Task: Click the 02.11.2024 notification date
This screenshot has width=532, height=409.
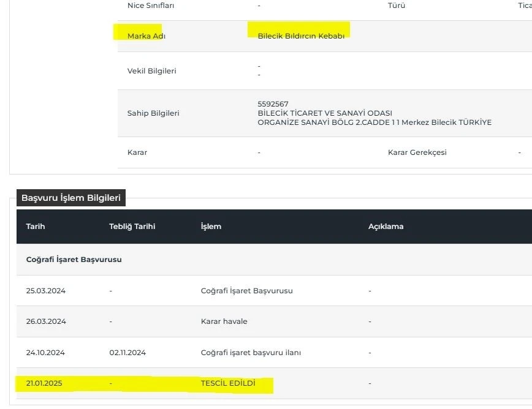Action: click(x=127, y=353)
